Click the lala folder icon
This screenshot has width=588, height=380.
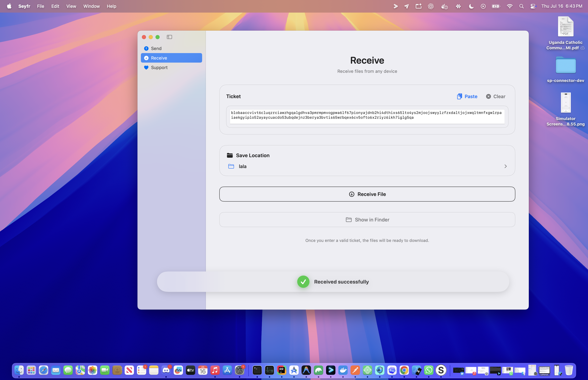click(231, 166)
